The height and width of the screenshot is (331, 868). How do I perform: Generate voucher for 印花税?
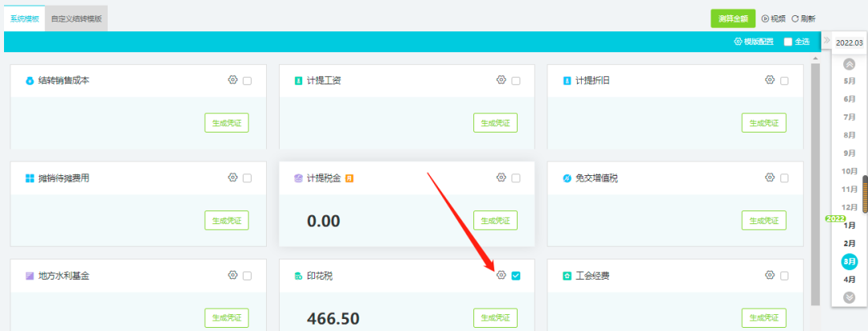(x=495, y=317)
